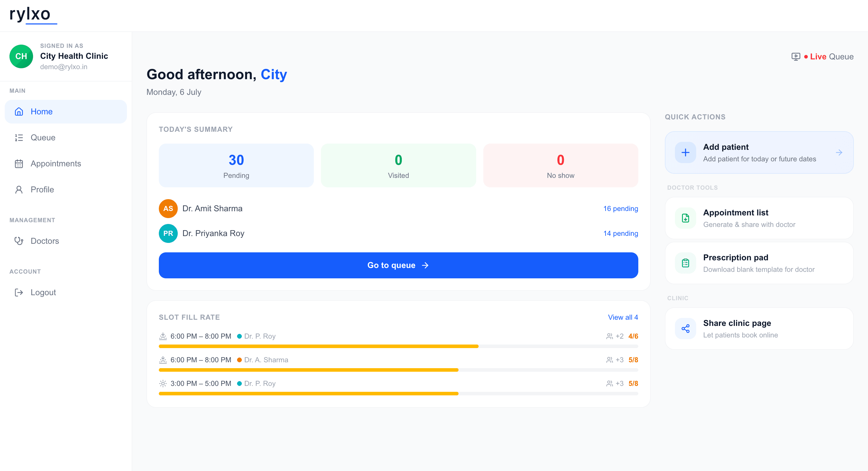Click View all 4 link
Screen dimensions: 868x471
coord(623,317)
